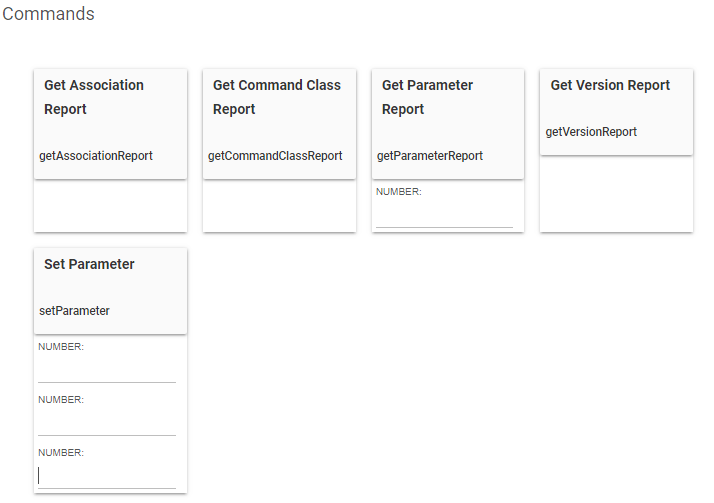Focus first NUMBER field in Set Parameter
Screen dimensions: 714x503
[x=106, y=371]
